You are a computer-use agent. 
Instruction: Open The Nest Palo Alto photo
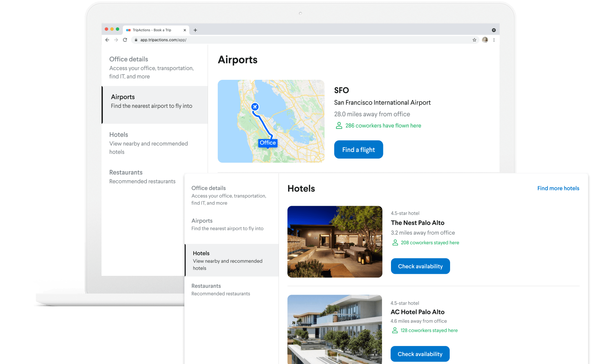point(335,242)
